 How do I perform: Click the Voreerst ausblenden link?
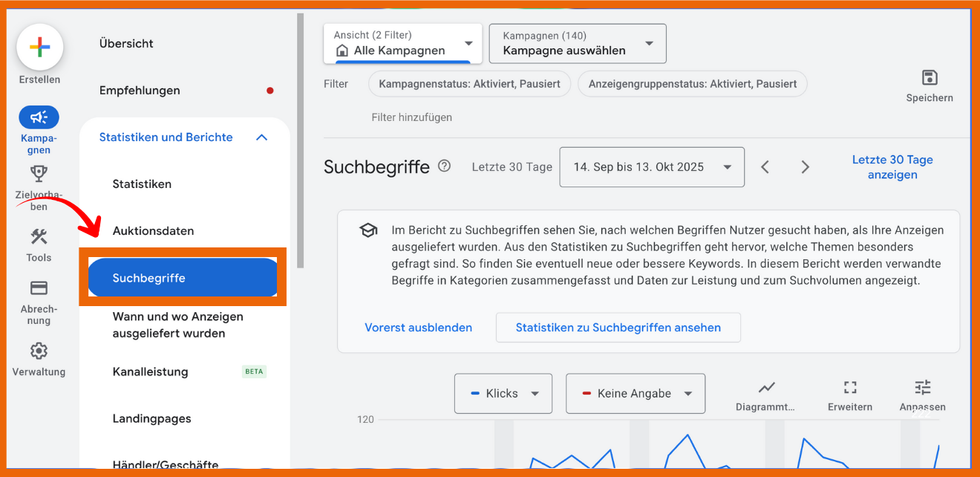pyautogui.click(x=418, y=328)
